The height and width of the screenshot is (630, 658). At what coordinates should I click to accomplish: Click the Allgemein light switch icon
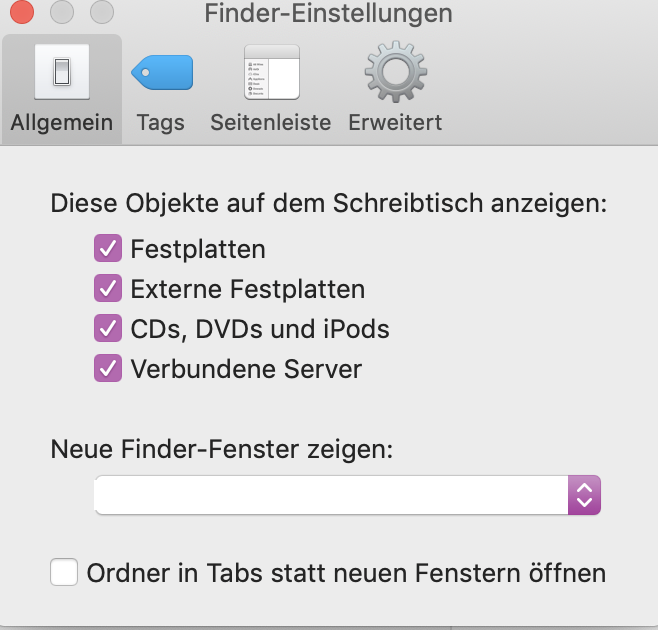tap(62, 71)
